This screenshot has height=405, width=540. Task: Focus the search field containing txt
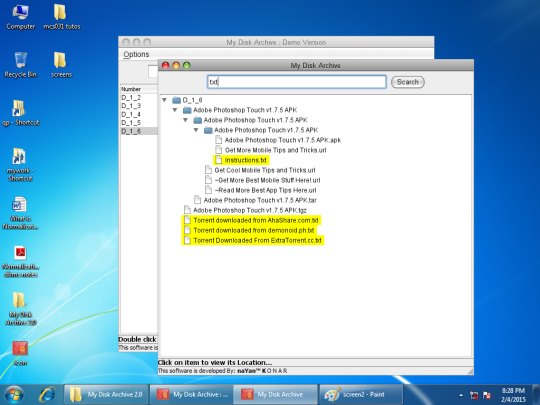pyautogui.click(x=297, y=82)
